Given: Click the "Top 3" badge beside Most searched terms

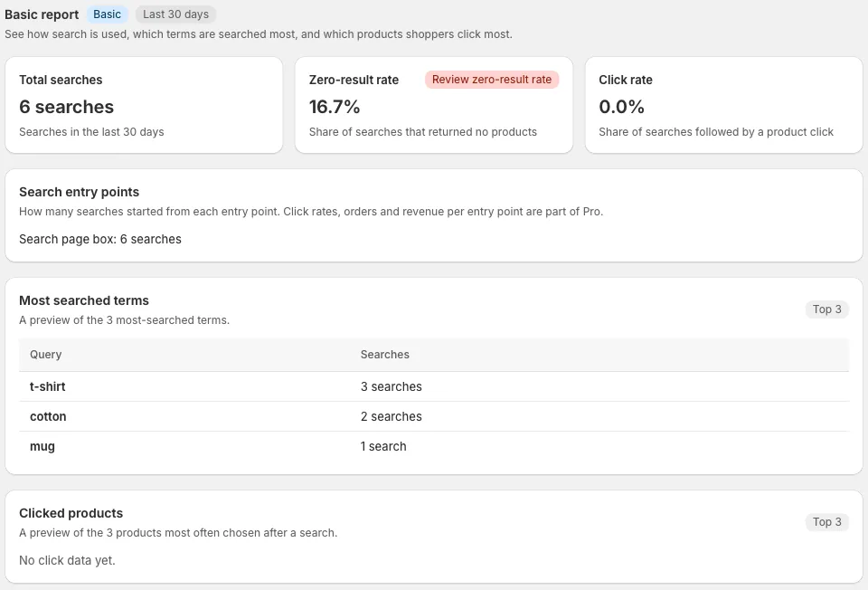Looking at the screenshot, I should tap(827, 309).
